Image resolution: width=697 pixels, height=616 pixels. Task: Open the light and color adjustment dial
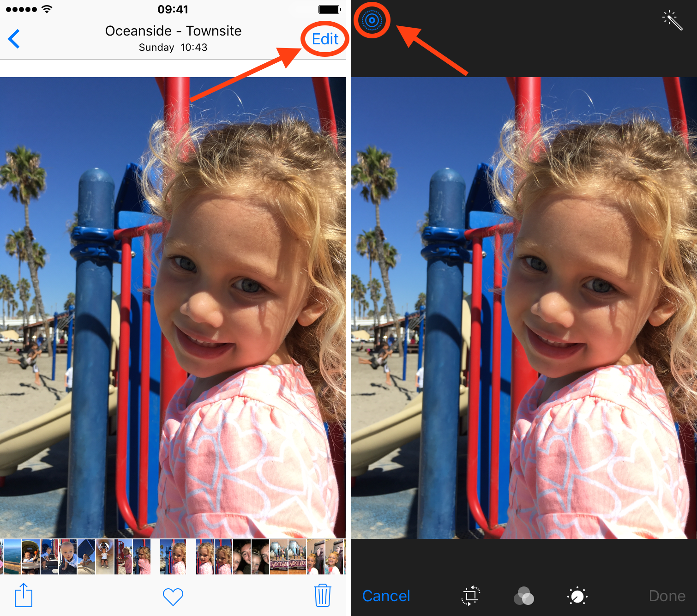577,596
